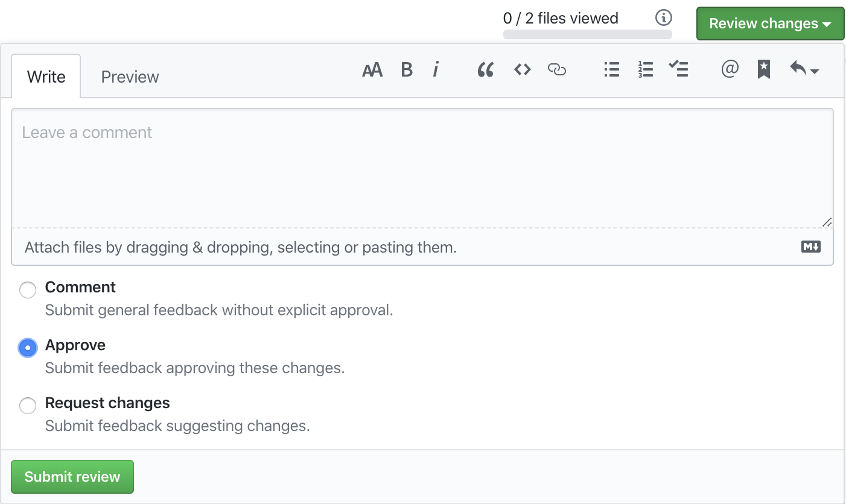Insert a numbered list

click(645, 69)
